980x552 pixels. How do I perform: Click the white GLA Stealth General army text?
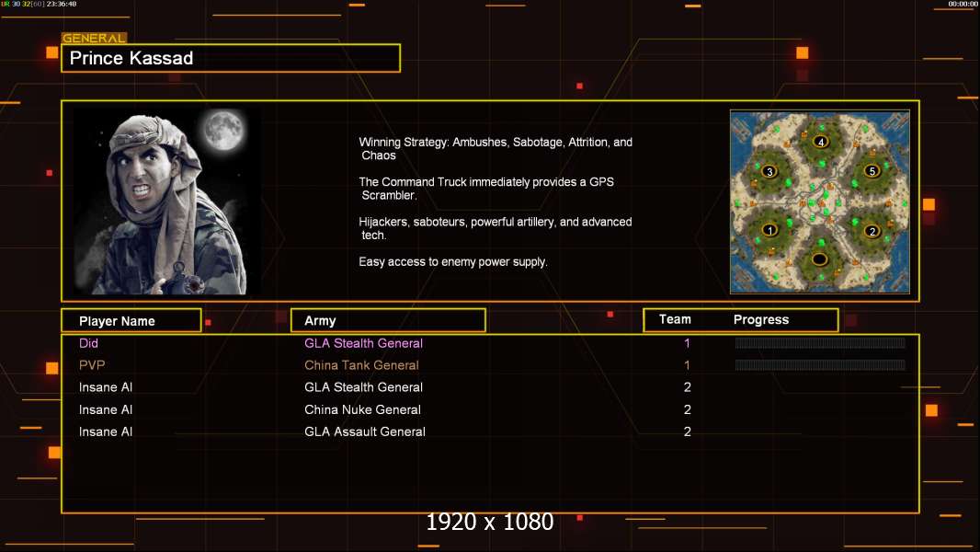(363, 387)
